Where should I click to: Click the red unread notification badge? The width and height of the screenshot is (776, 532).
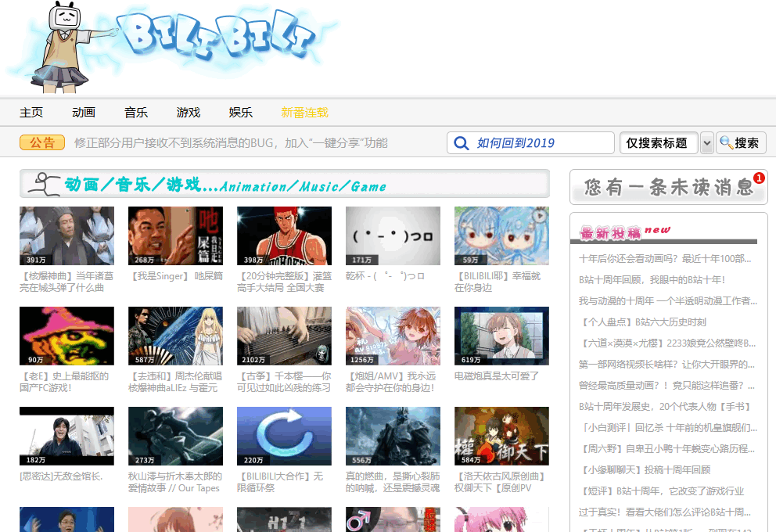click(x=758, y=178)
